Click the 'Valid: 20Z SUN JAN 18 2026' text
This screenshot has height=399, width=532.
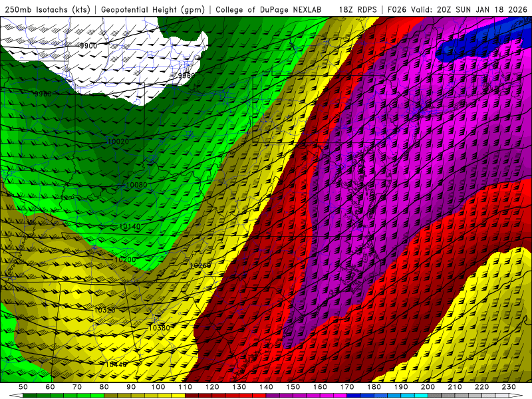point(469,10)
